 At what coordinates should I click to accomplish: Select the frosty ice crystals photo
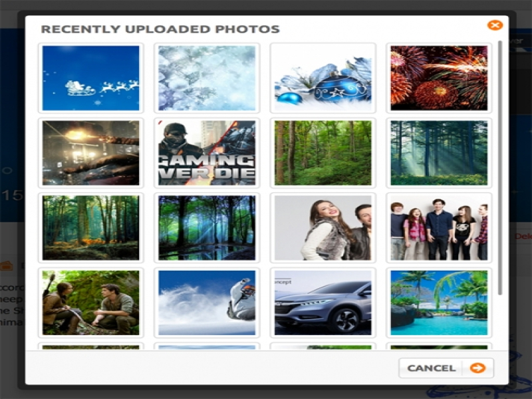point(207,78)
